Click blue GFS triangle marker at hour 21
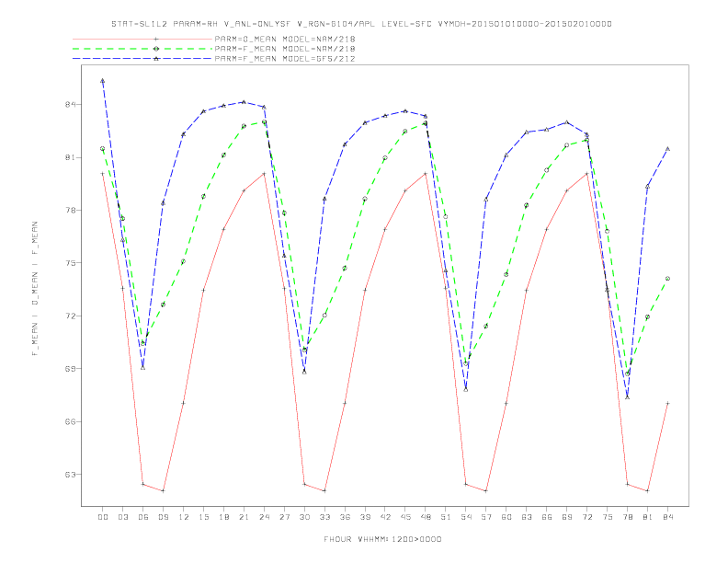This screenshot has width=728, height=563. [x=244, y=102]
